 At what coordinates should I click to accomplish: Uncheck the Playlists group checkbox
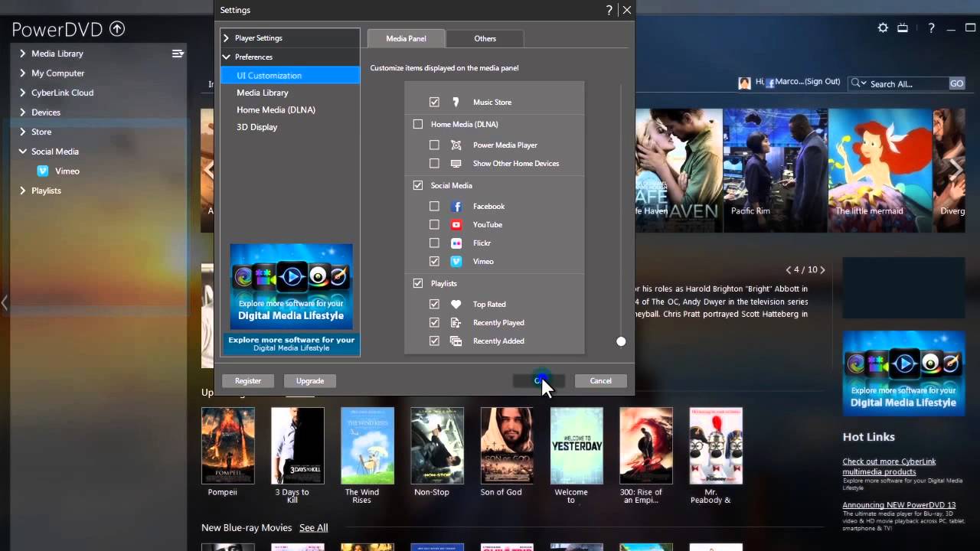417,283
